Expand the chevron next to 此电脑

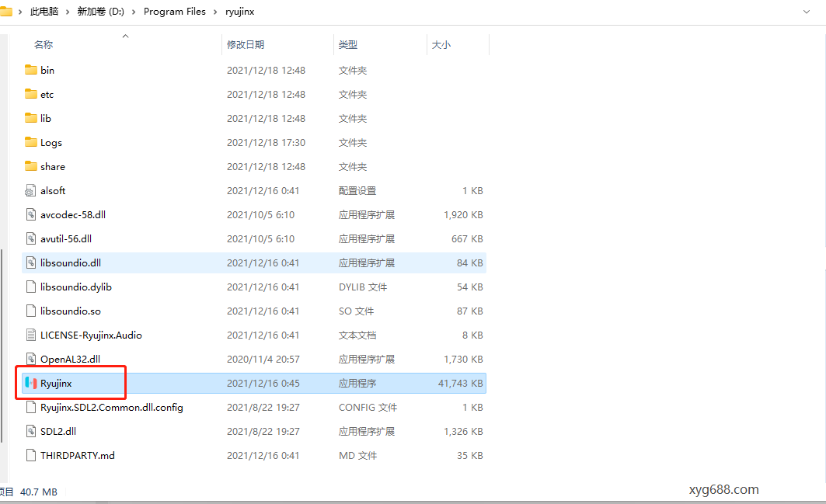tap(67, 12)
